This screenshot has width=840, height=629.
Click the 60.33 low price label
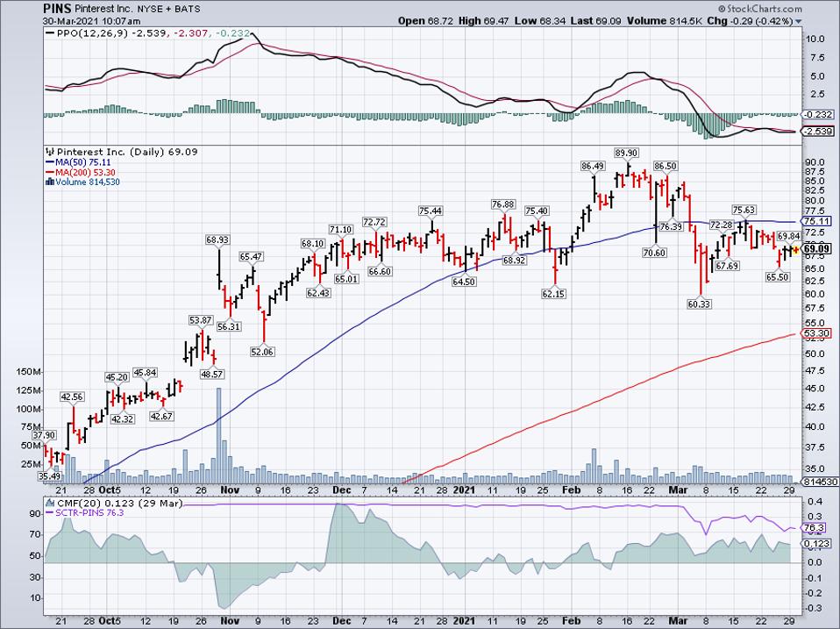coord(699,304)
